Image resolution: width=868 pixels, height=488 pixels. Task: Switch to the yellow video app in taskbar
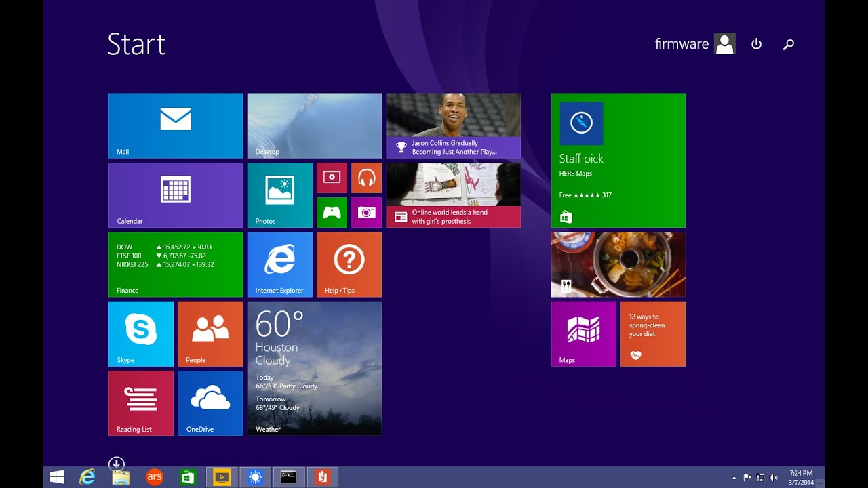222,477
